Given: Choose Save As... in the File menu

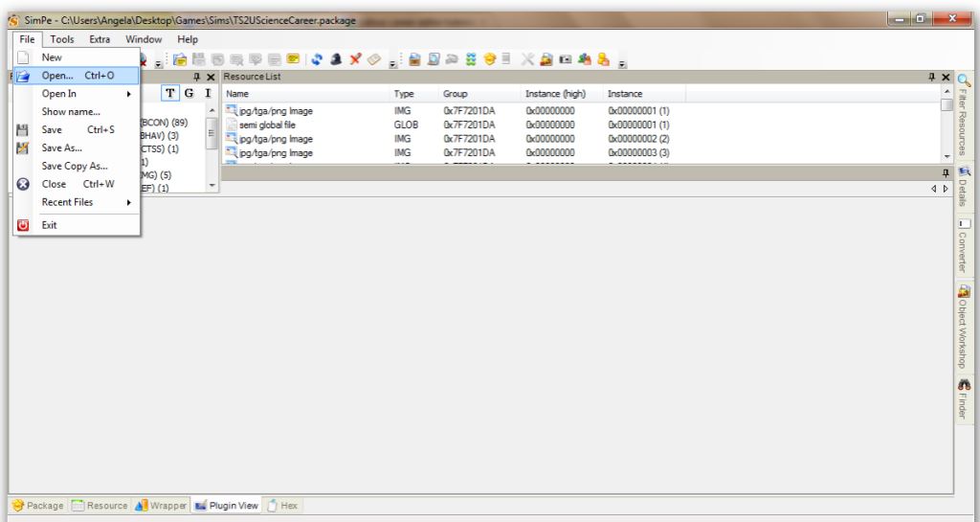Looking at the screenshot, I should [x=77, y=148].
